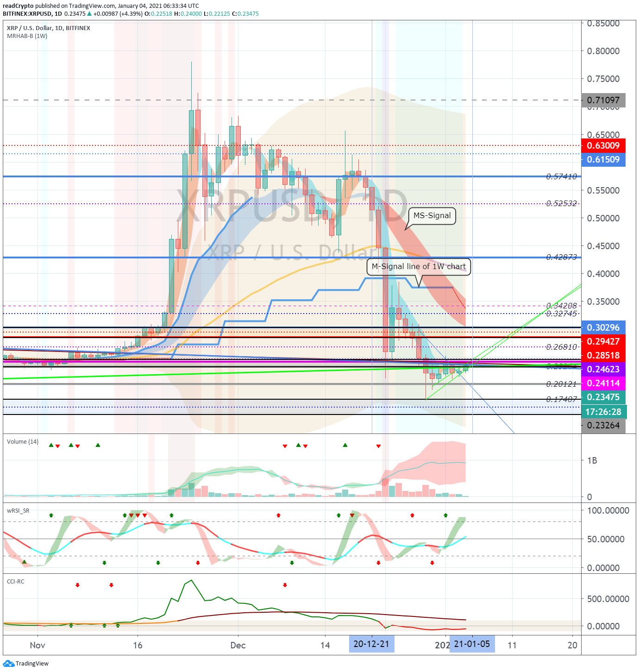
Task: Click the red 0.29427 price label
Action: point(603,341)
